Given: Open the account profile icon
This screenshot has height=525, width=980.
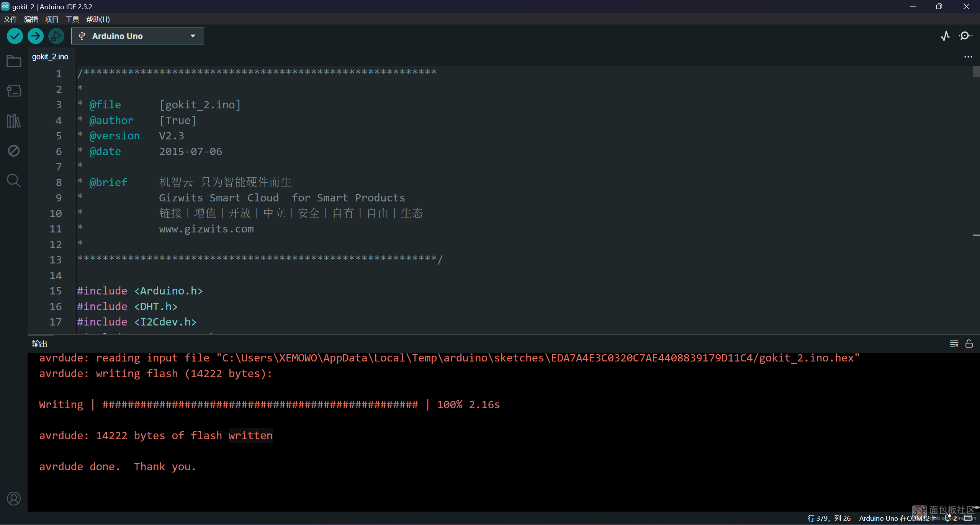Looking at the screenshot, I should coord(14,499).
